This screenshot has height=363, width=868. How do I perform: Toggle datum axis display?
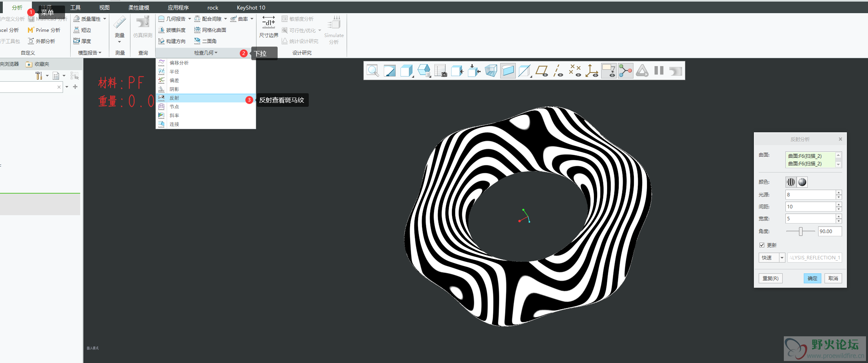pos(558,71)
